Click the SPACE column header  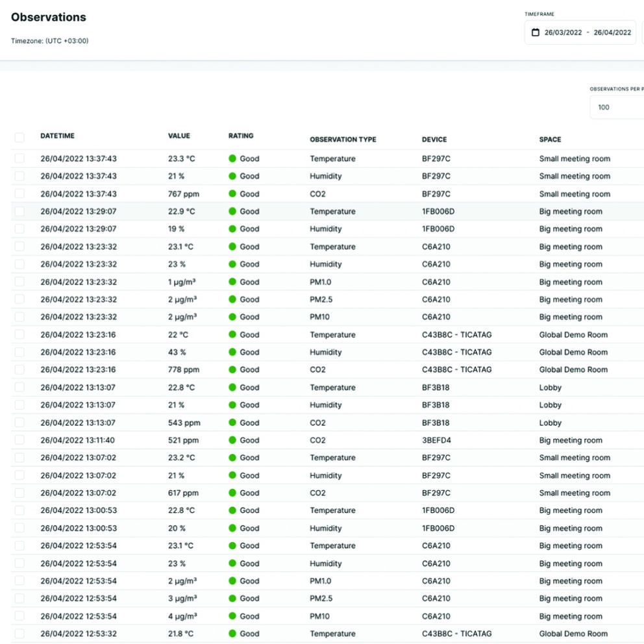[x=550, y=140]
